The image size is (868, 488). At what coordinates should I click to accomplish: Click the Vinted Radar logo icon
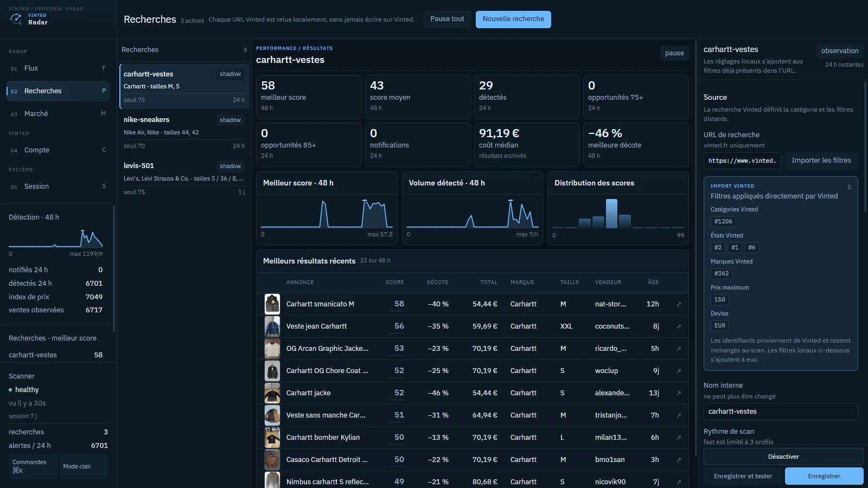(16, 19)
